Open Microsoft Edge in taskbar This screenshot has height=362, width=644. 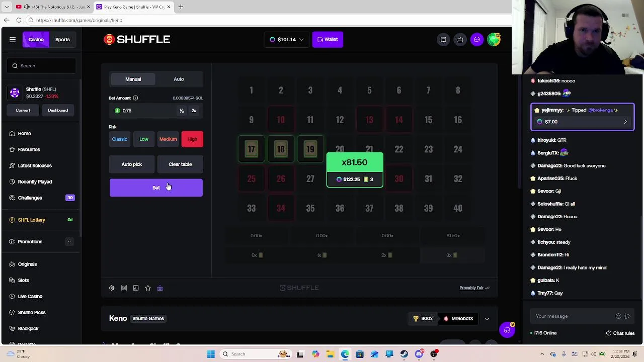click(x=345, y=354)
